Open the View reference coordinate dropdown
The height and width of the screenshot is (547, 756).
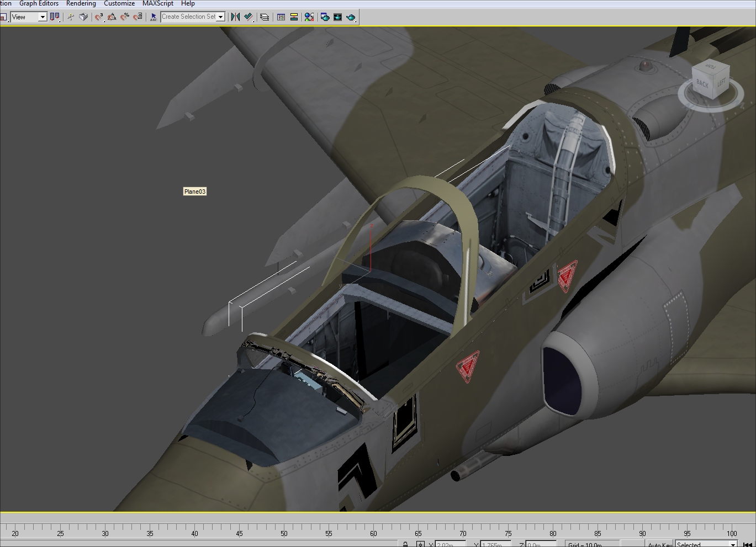29,17
